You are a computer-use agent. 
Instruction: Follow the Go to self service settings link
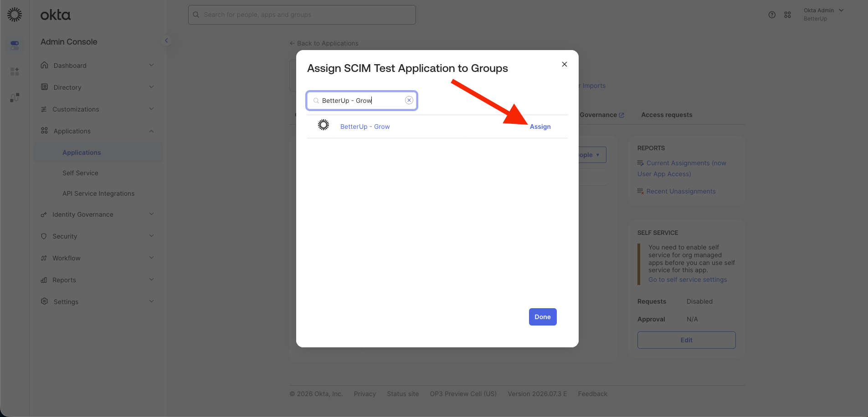[x=688, y=280]
